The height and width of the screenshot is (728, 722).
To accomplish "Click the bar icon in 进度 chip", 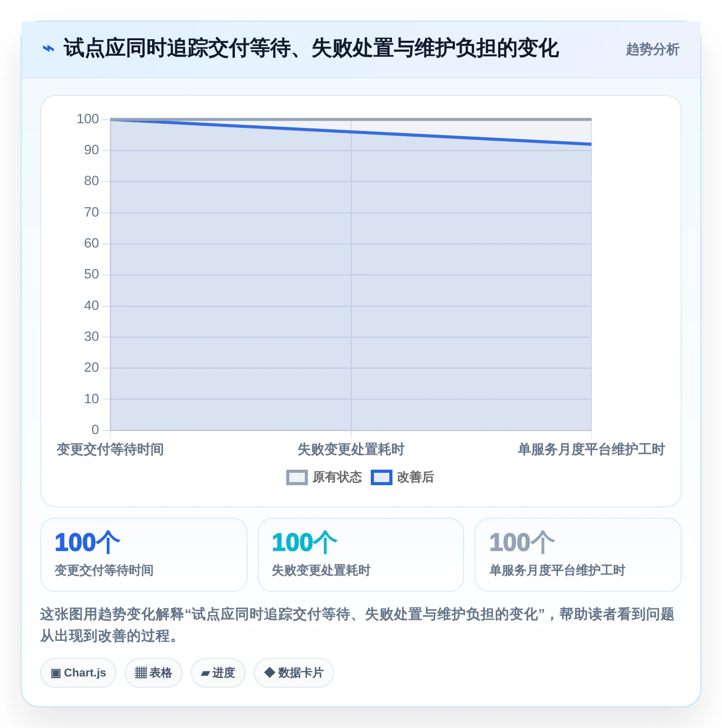I will pos(205,673).
